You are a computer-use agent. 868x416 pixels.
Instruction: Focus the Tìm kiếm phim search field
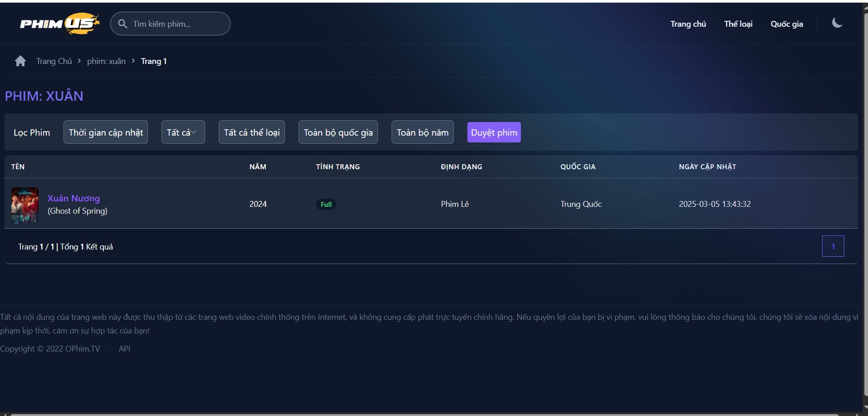tap(177, 24)
